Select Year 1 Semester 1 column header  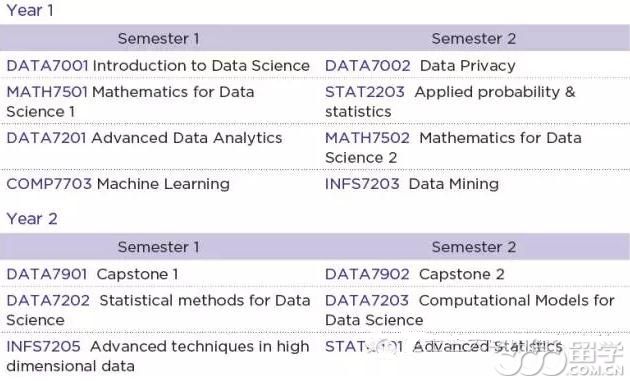[x=158, y=39]
